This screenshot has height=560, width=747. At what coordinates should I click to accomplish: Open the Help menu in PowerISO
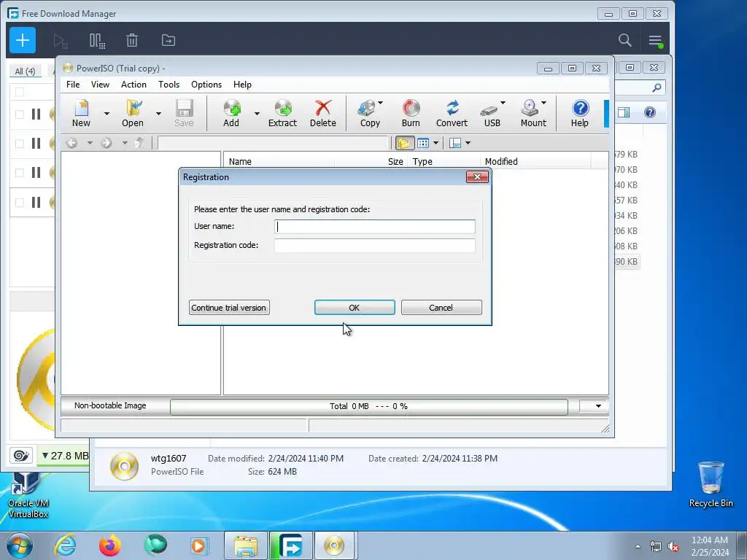pyautogui.click(x=242, y=85)
